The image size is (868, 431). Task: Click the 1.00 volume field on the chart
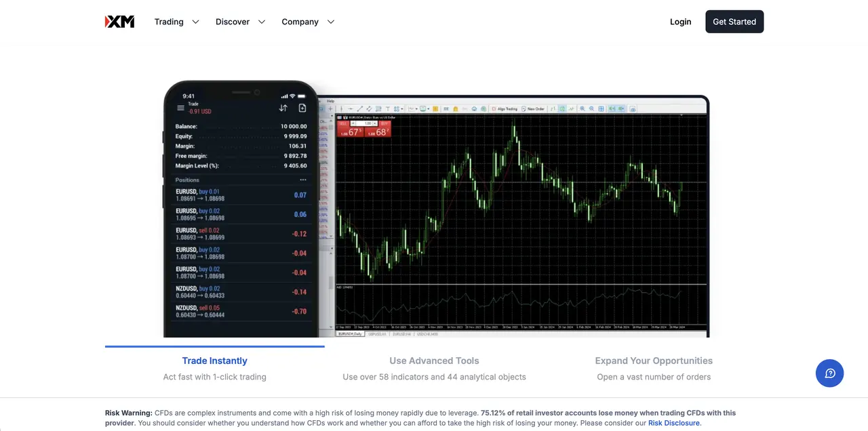(x=368, y=123)
